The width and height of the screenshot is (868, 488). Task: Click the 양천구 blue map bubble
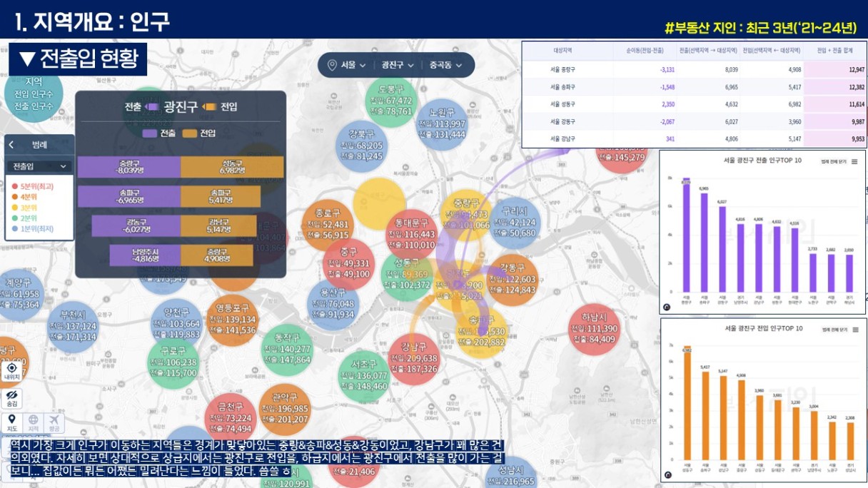(176, 323)
